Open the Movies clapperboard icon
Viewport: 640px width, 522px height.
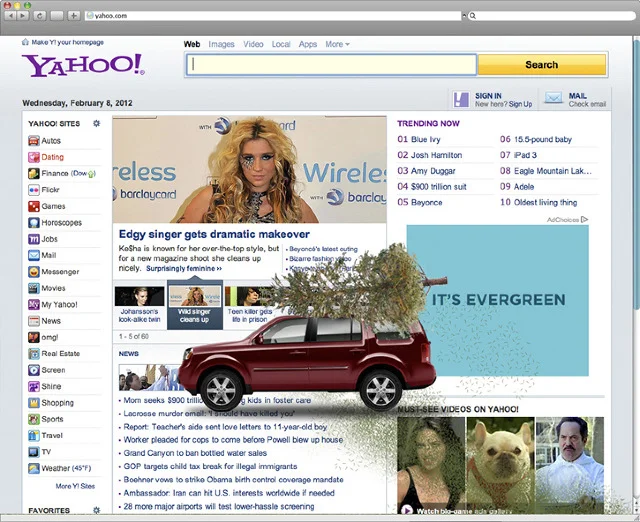(34, 288)
